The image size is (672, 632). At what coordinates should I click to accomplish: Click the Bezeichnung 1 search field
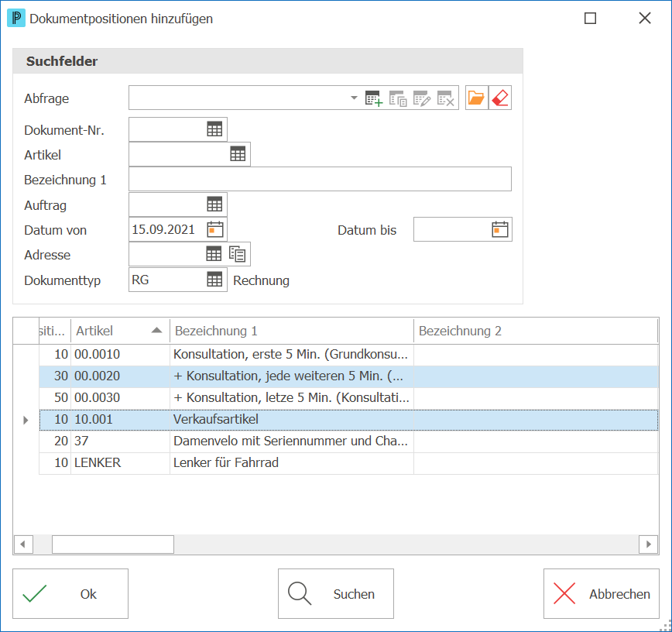321,179
